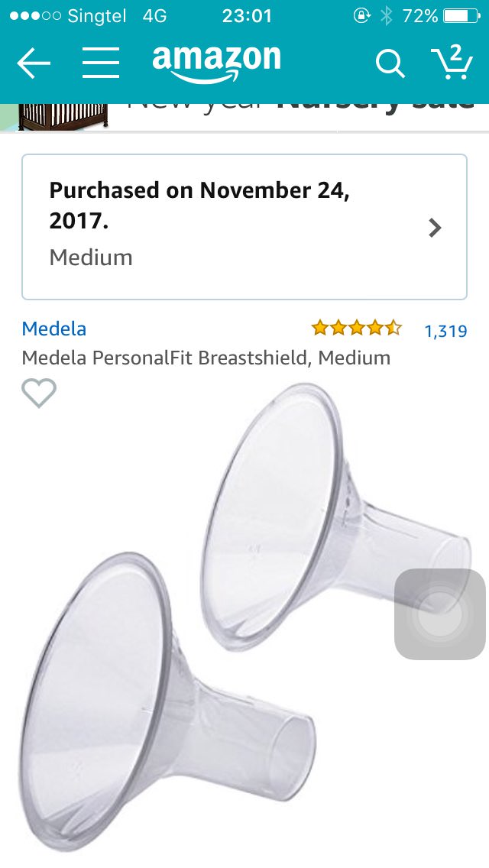The image size is (489, 868).
Task: Tap the upper right breastshield product image
Action: 335,517
